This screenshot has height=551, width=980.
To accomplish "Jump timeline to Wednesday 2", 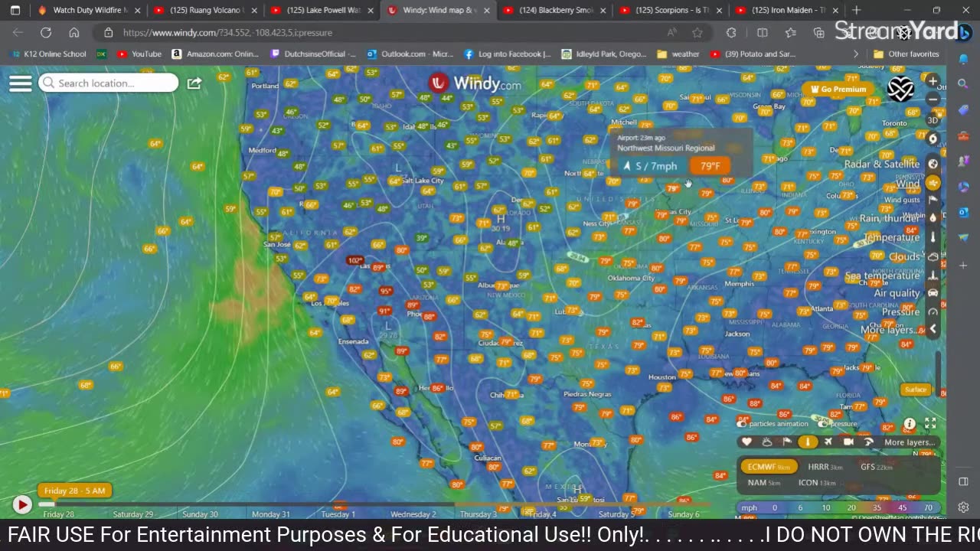I will pos(413,514).
